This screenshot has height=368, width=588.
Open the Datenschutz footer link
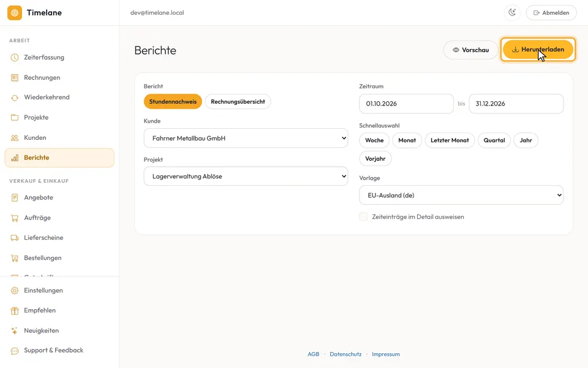tap(345, 354)
